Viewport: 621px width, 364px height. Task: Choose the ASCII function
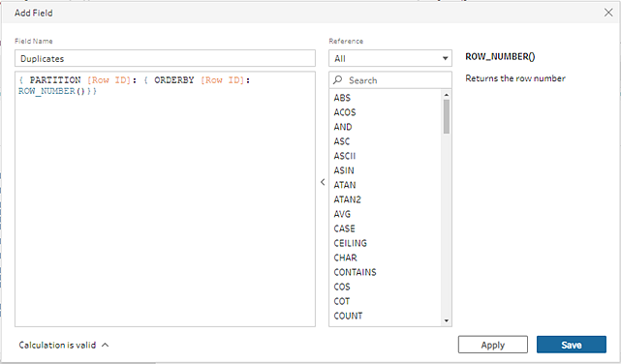345,156
